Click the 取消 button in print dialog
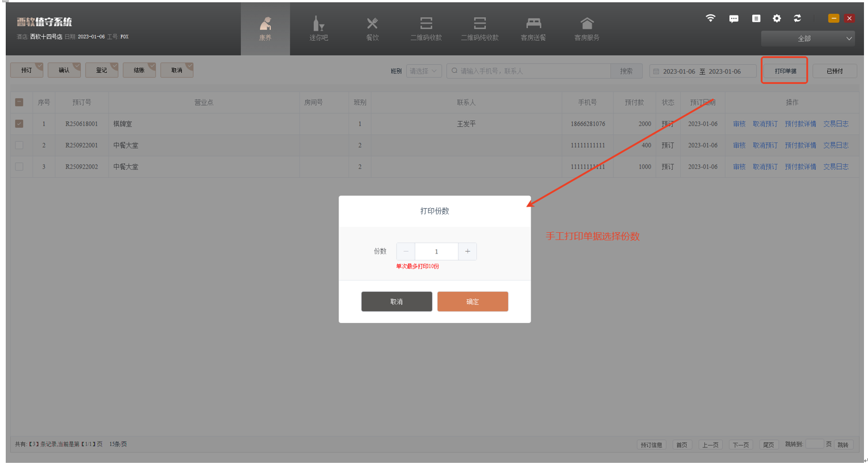The width and height of the screenshot is (868, 464). click(x=396, y=302)
